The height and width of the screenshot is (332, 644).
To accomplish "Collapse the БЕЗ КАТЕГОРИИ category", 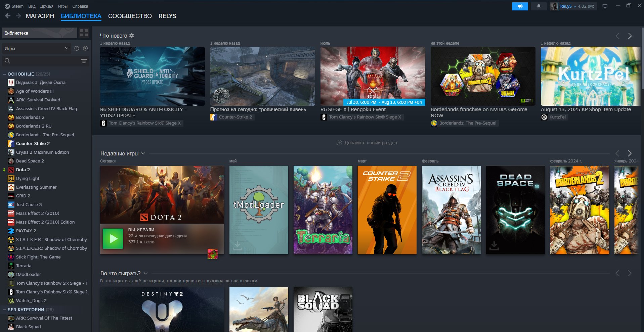I will [4, 310].
